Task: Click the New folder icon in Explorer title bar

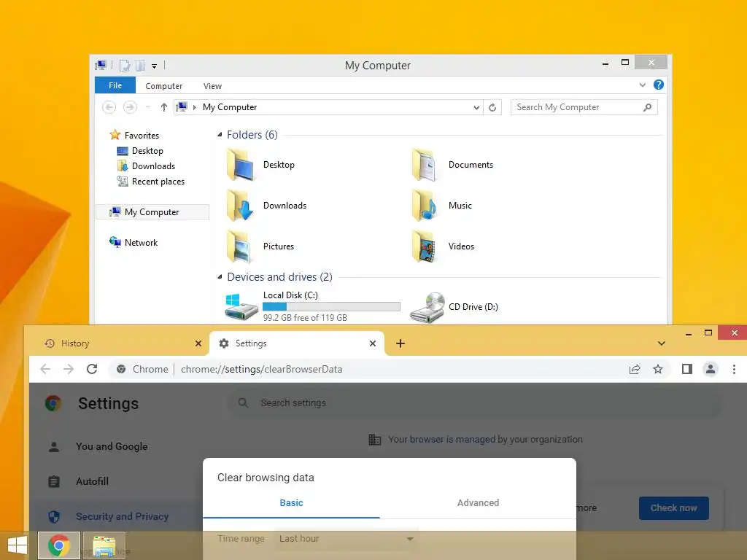Action: pos(140,65)
